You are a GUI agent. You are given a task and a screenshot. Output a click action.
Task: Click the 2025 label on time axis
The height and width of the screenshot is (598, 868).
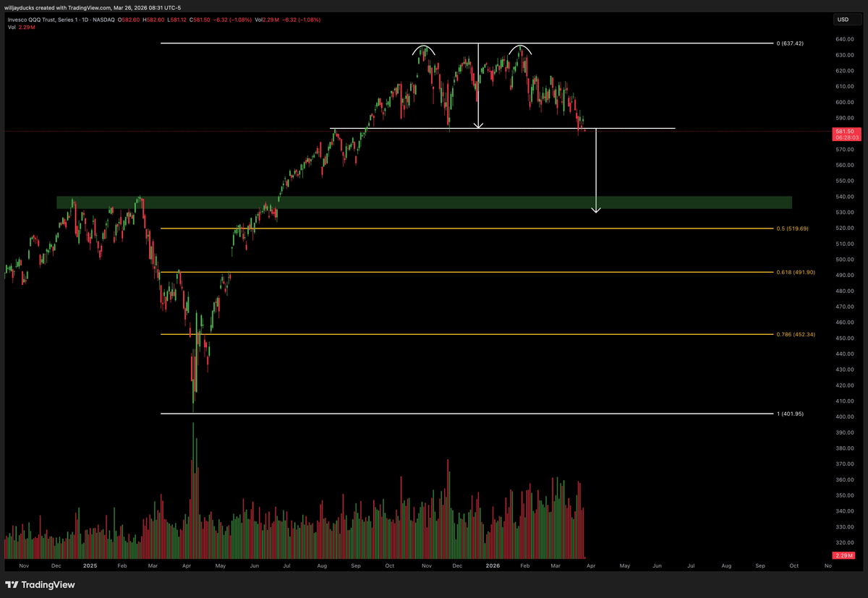(90, 565)
